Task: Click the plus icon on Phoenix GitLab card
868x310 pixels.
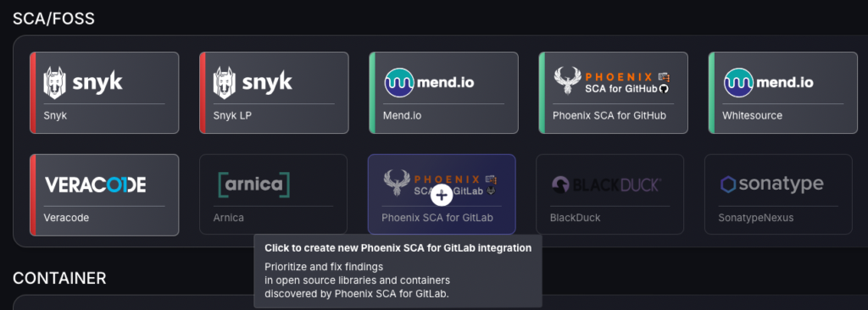Action: [x=441, y=195]
